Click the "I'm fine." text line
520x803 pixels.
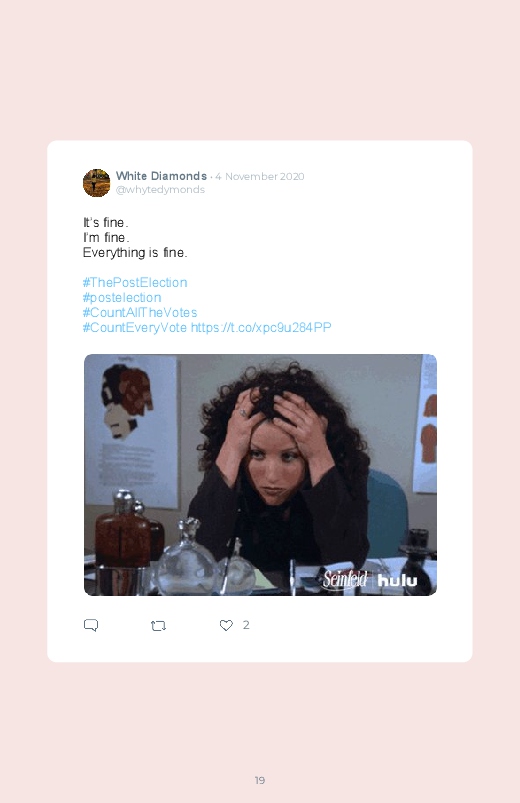point(106,238)
